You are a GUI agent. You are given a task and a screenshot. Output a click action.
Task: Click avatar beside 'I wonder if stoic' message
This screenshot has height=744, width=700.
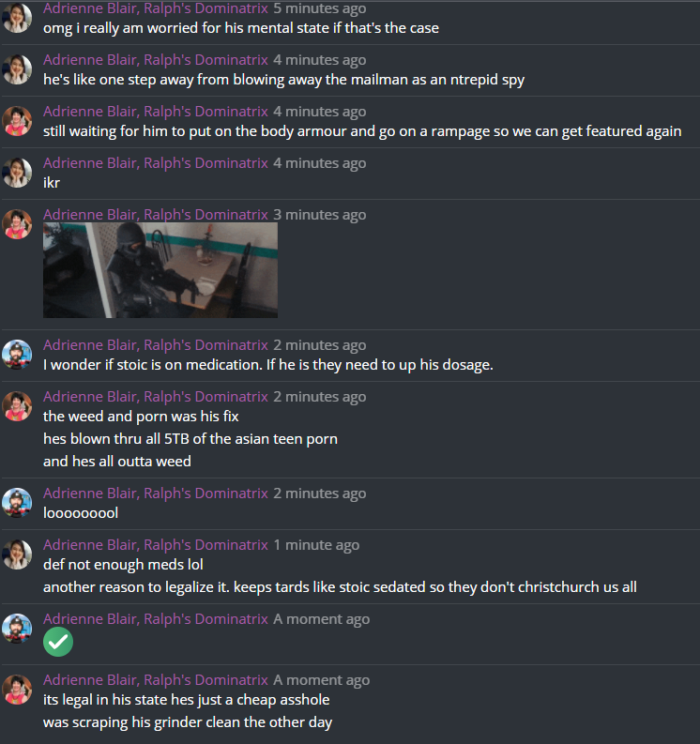tap(17, 355)
